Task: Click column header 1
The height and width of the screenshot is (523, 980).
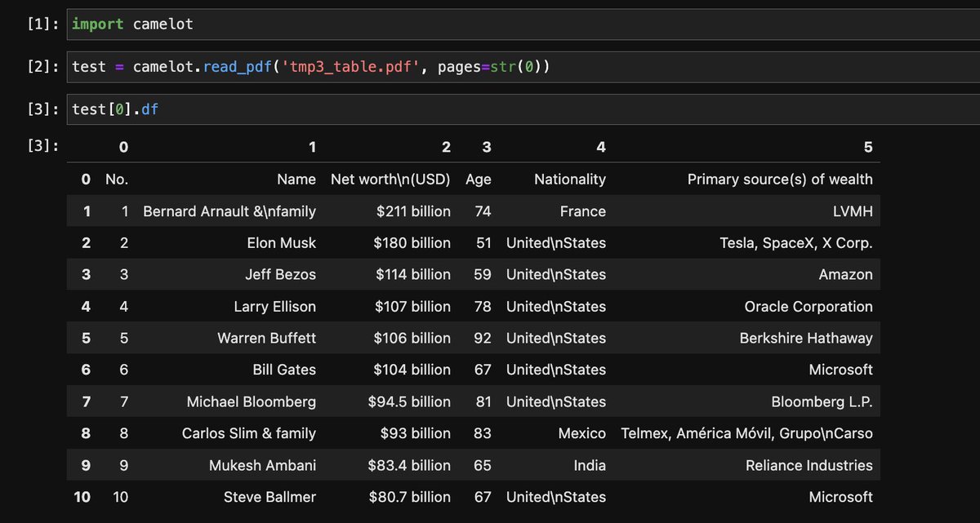Action: pyautogui.click(x=312, y=147)
